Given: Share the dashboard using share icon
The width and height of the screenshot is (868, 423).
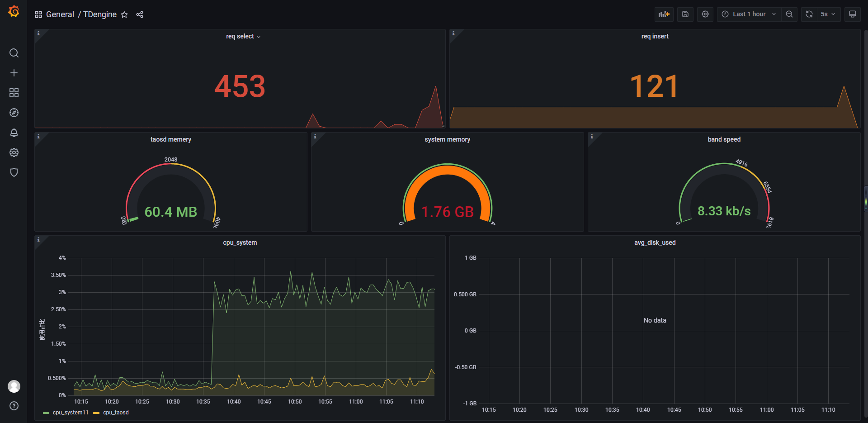Looking at the screenshot, I should coord(140,14).
